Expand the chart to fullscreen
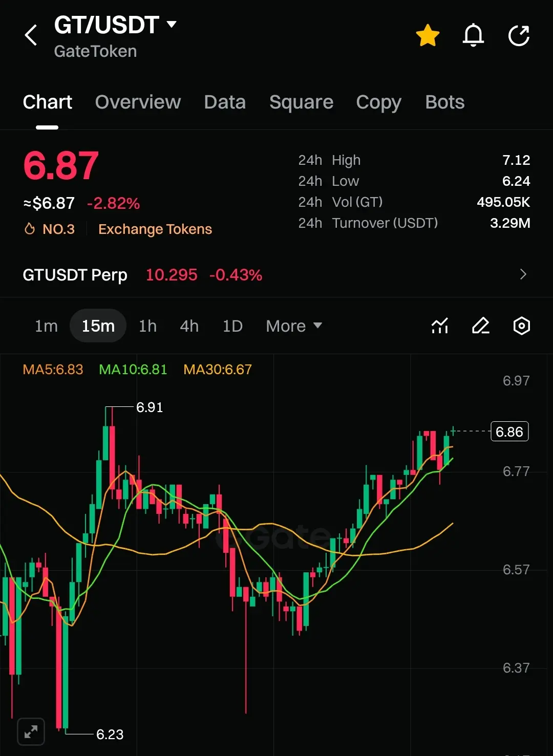 31,731
